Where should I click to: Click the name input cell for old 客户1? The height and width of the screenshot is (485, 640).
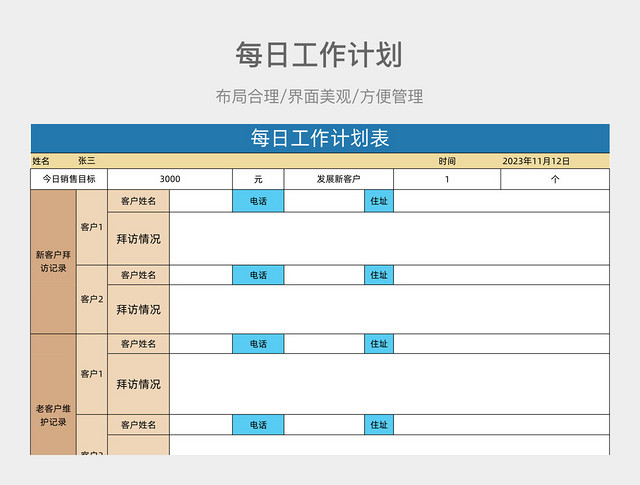click(201, 344)
